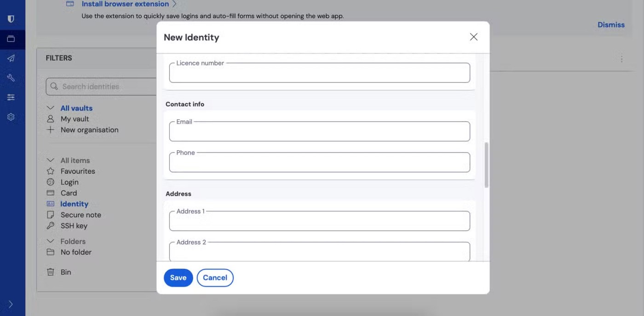Select the Secure note filter
This screenshot has height=316, width=644.
coord(80,215)
